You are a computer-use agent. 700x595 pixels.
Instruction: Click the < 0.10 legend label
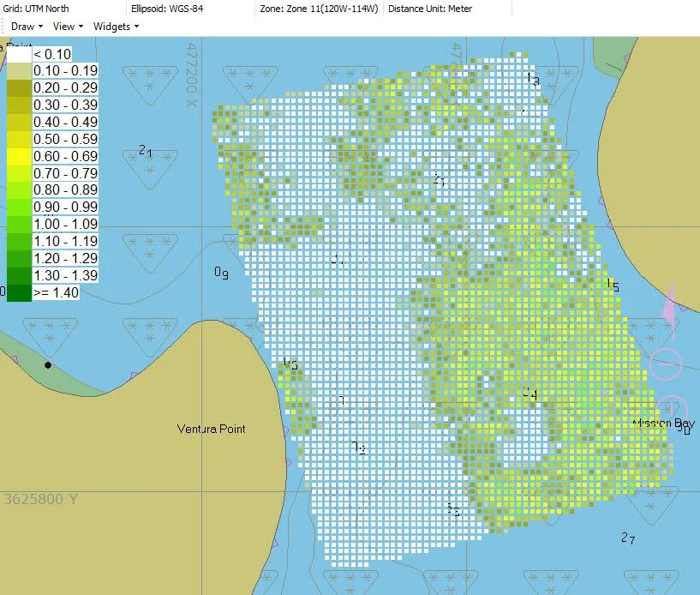tap(52, 55)
